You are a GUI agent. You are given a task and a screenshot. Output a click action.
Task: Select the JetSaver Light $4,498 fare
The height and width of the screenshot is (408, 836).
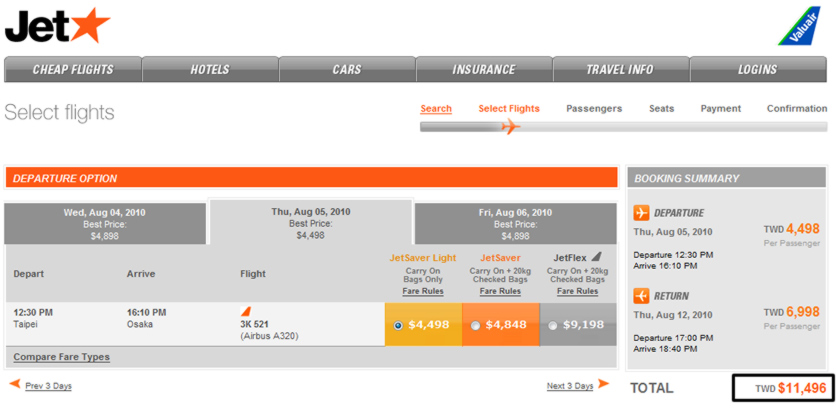400,325
